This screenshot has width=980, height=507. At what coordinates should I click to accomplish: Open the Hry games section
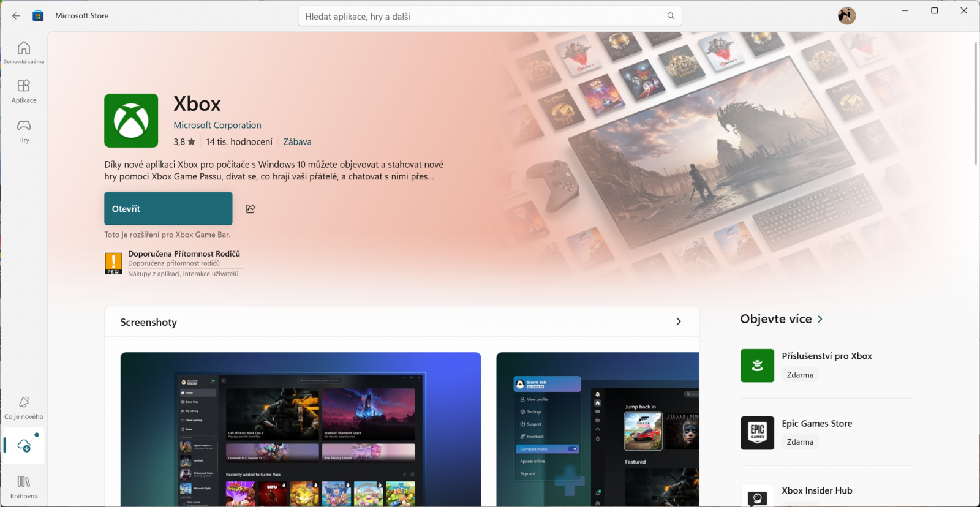coord(24,131)
